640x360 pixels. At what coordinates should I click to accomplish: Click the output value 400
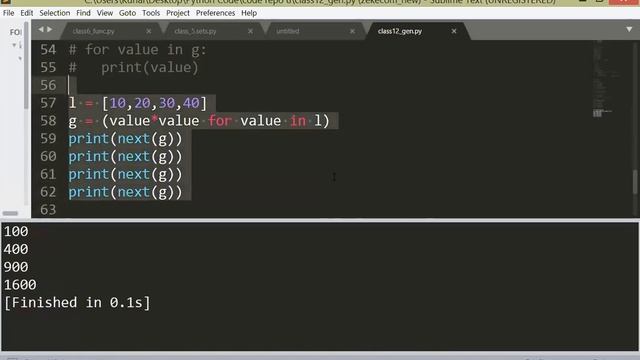tap(16, 249)
